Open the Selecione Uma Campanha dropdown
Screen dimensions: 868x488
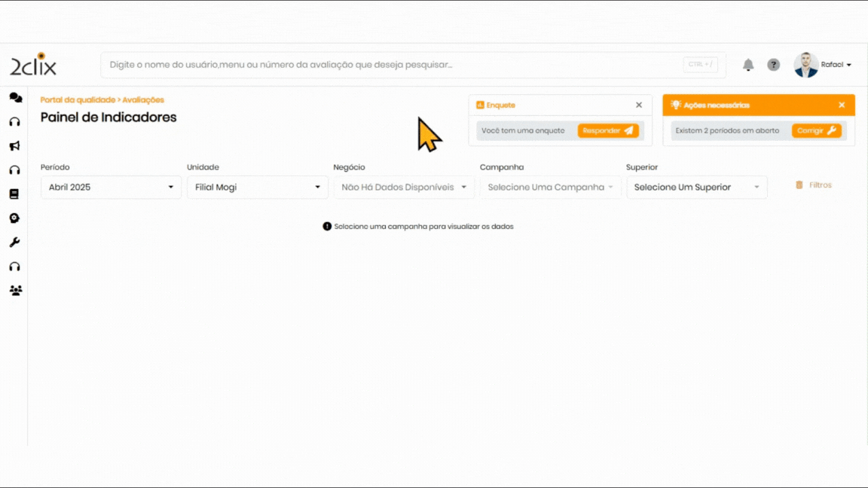tap(550, 188)
